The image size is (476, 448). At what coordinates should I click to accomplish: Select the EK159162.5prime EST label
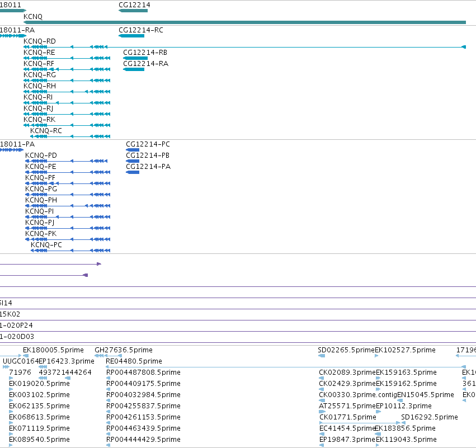pyautogui.click(x=407, y=384)
